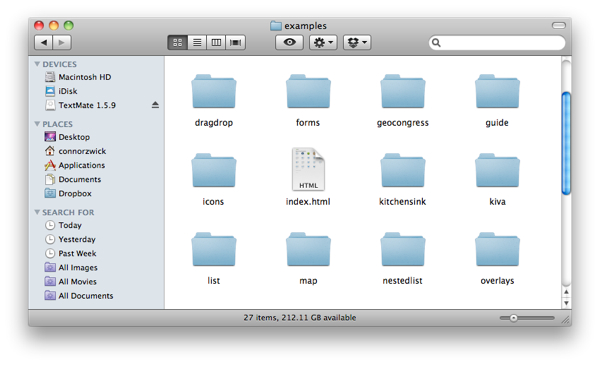Switch to Cover Flow view
Viewport: 600px width, 365px height.
coord(236,42)
